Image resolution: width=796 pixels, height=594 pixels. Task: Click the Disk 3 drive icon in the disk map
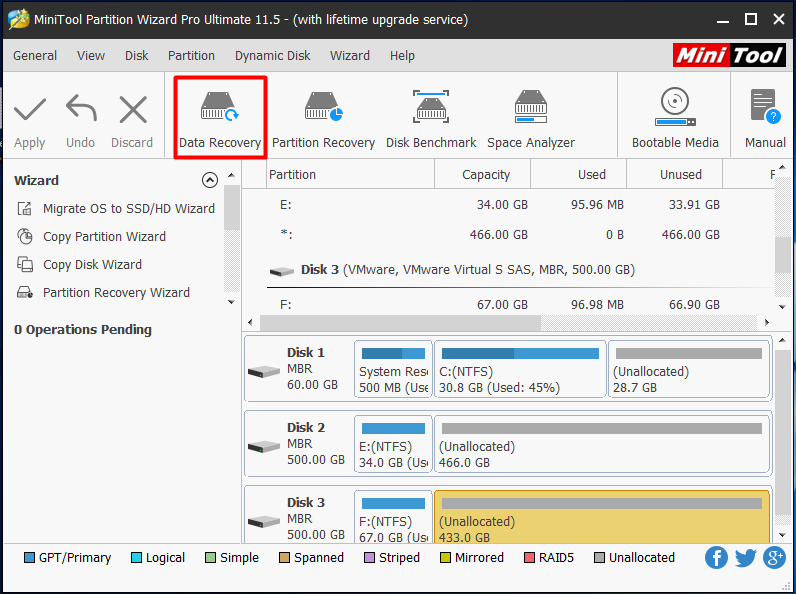pyautogui.click(x=263, y=521)
